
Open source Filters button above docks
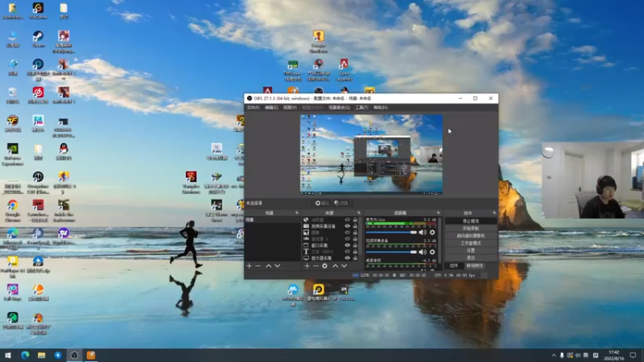(341, 204)
